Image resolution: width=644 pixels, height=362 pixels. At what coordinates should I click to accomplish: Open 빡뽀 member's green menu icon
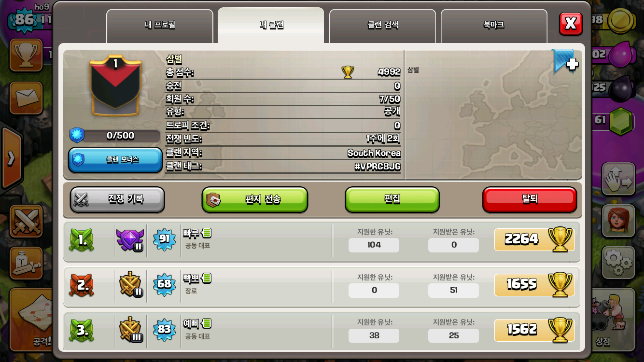pyautogui.click(x=207, y=278)
